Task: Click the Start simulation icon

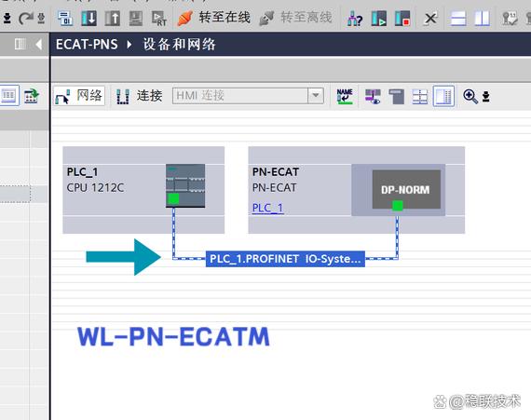Action: 136,18
